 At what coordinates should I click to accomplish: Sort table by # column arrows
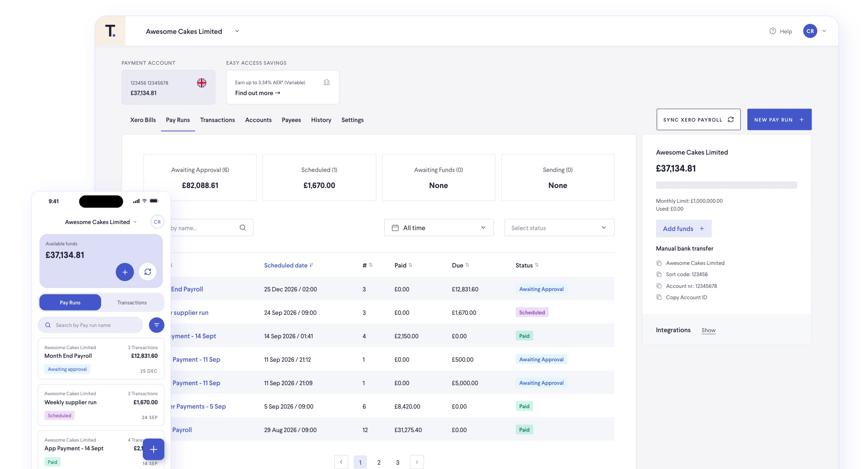point(371,265)
